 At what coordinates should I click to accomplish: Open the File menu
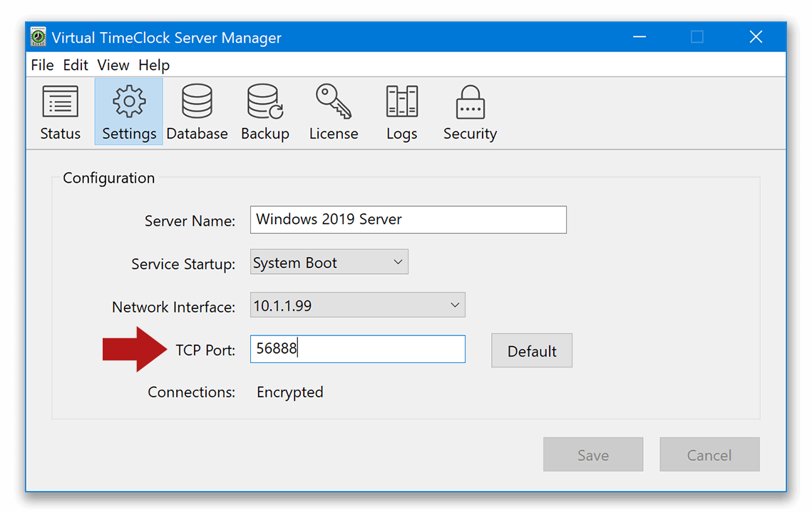pyautogui.click(x=42, y=66)
